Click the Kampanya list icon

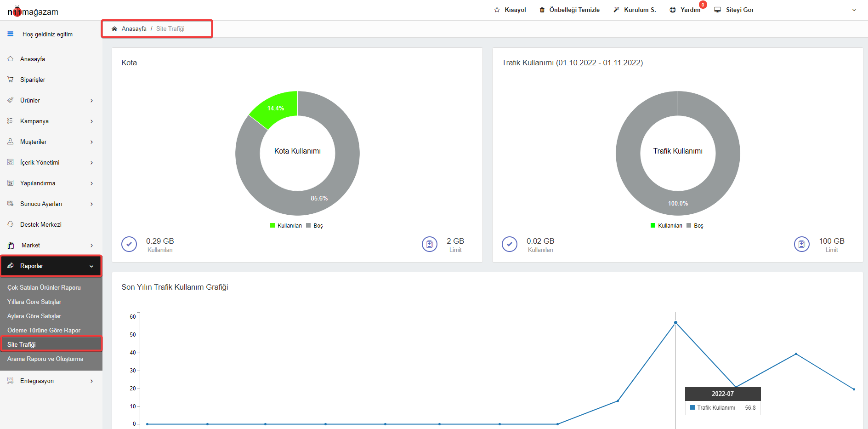[x=11, y=121]
